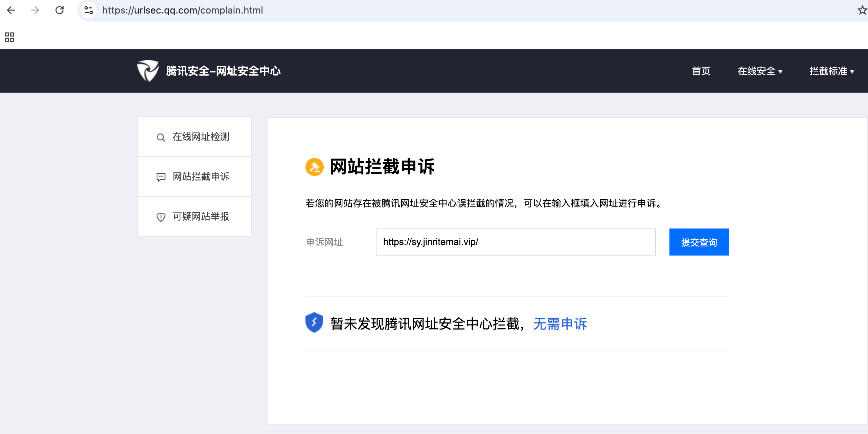Viewport: 868px width, 434px height.
Task: Click the shield icon for reporting sites
Action: [161, 217]
